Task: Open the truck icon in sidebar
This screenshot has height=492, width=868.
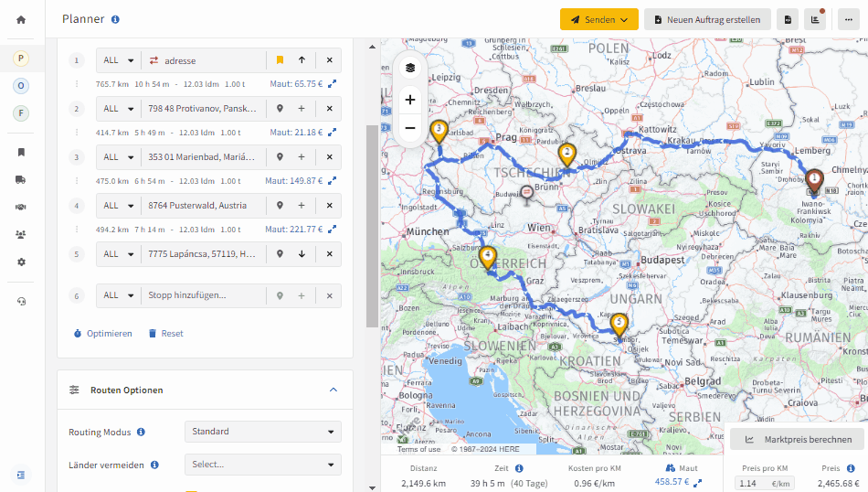Action: [21, 179]
